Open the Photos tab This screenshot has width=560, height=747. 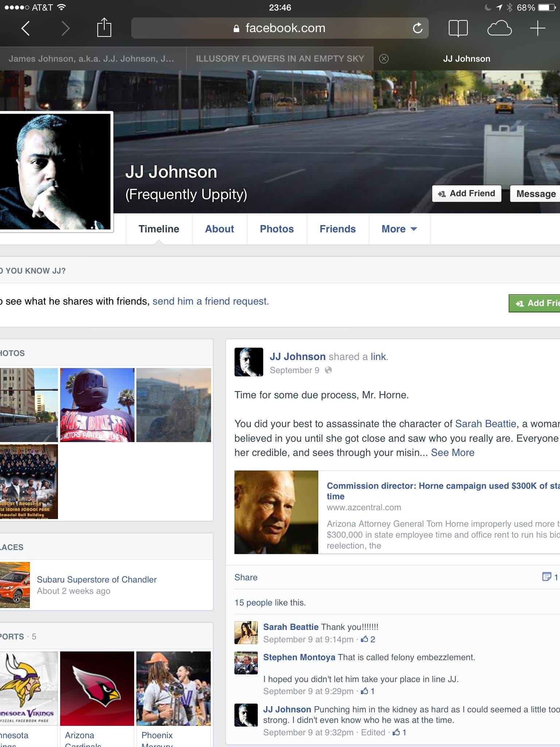point(277,229)
